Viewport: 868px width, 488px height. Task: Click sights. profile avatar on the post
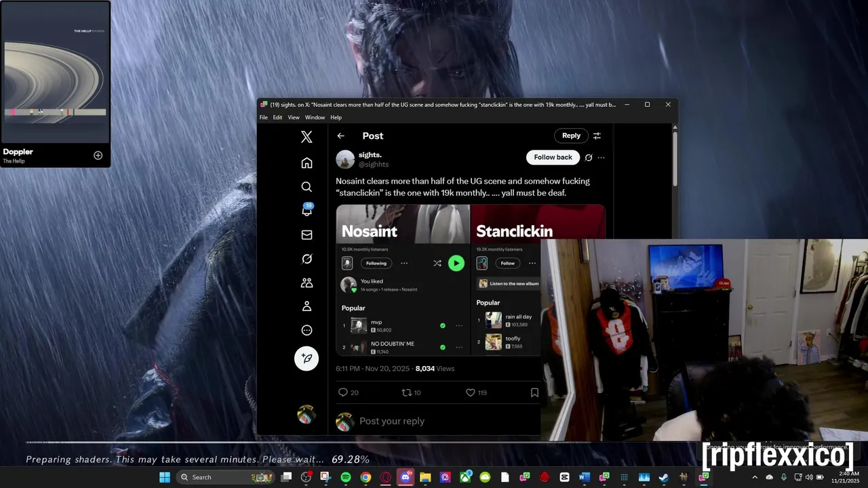coord(345,159)
